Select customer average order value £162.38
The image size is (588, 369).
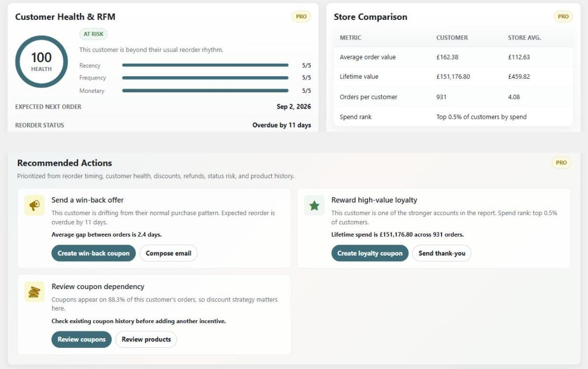(x=447, y=57)
